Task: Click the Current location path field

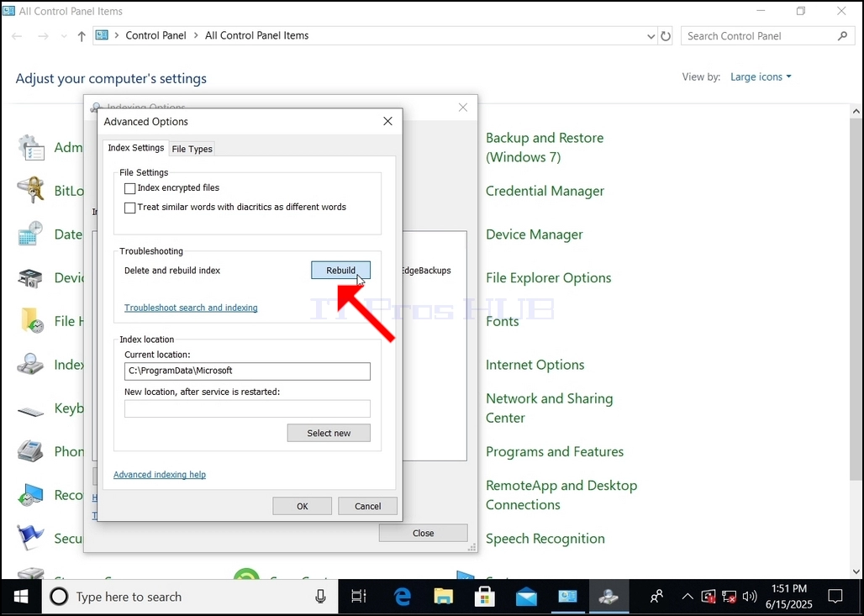Action: (247, 371)
